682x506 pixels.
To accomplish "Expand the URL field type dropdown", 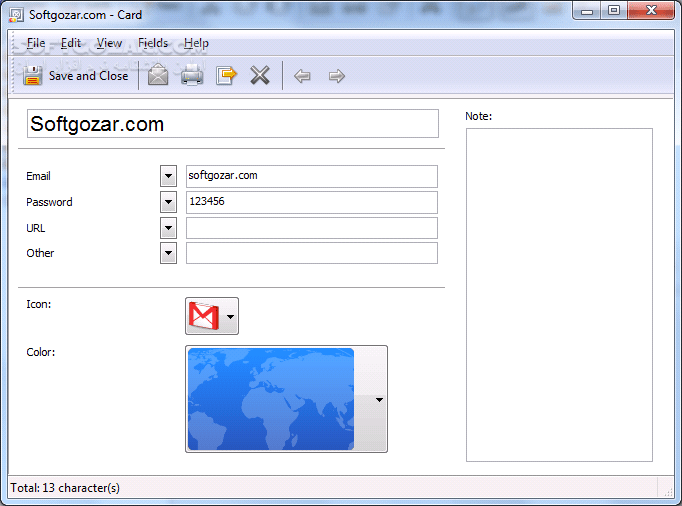I will [168, 228].
